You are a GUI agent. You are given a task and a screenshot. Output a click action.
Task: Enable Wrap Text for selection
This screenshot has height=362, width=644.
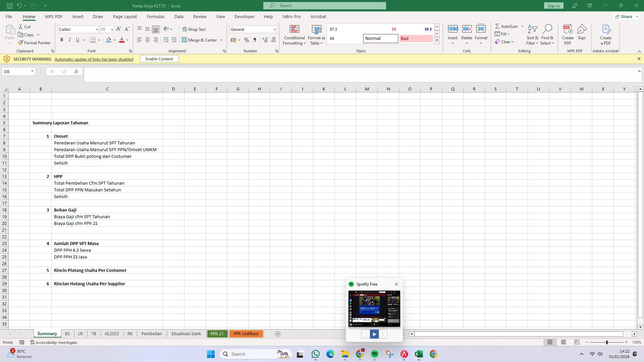tap(195, 29)
